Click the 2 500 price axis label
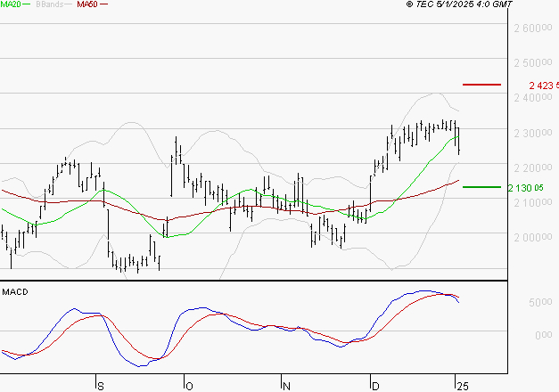 point(533,62)
